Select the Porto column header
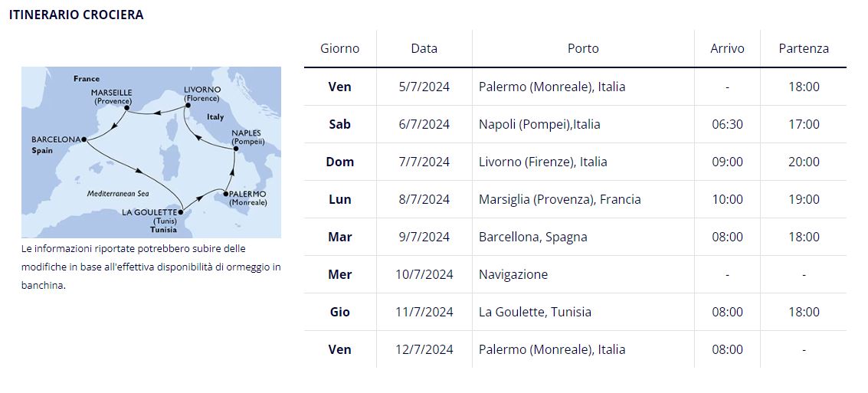 click(583, 49)
